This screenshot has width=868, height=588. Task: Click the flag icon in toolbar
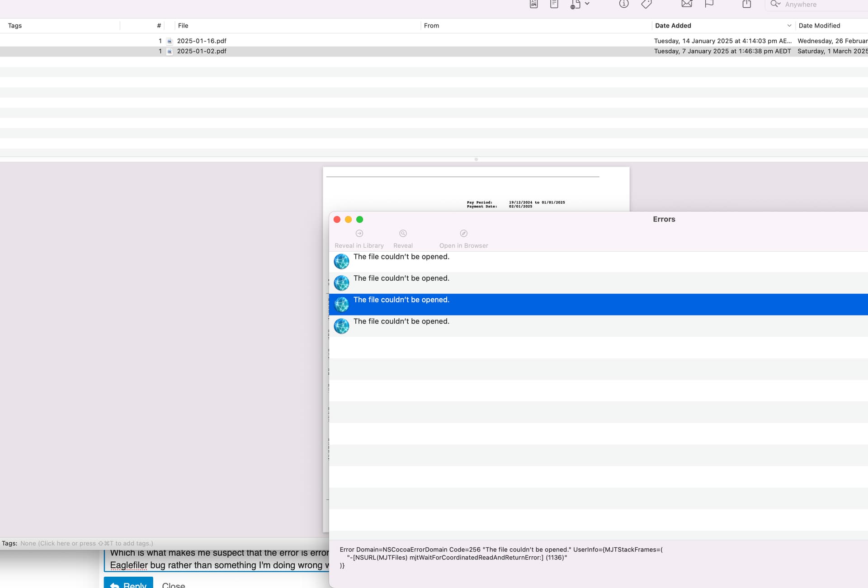(x=709, y=4)
